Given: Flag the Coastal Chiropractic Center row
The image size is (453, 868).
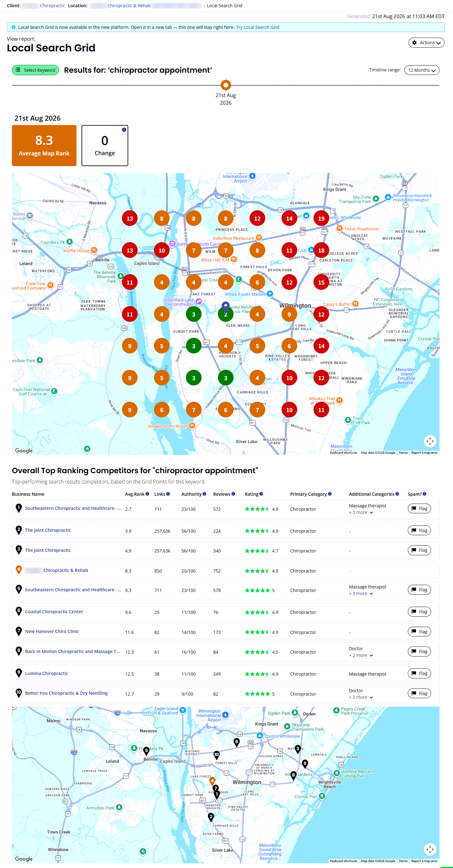Looking at the screenshot, I should (x=419, y=612).
